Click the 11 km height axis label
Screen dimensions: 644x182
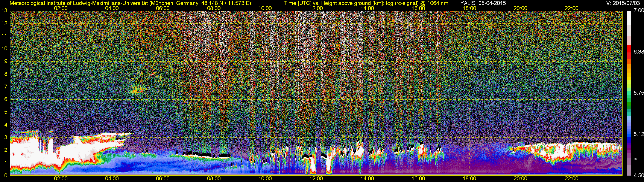click(x=5, y=36)
